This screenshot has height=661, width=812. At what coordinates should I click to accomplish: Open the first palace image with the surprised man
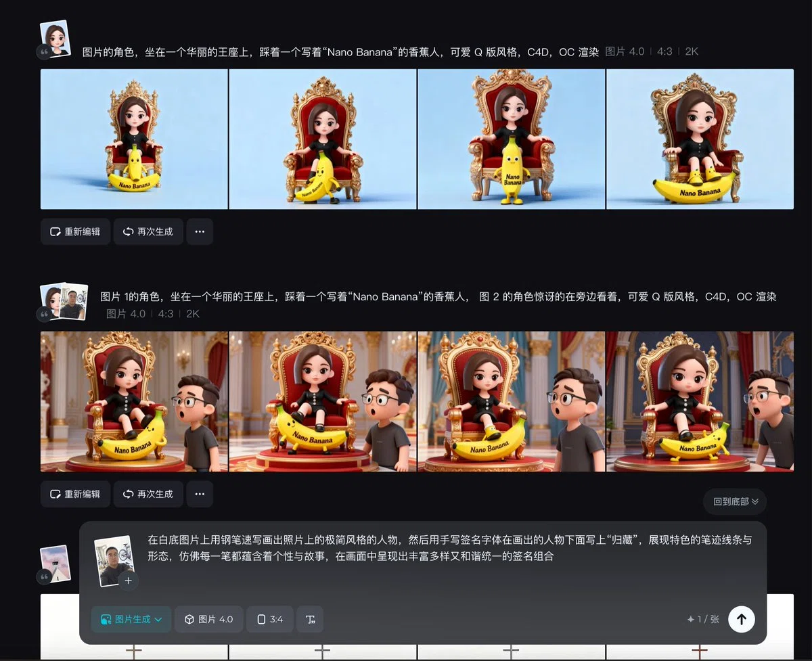[134, 401]
